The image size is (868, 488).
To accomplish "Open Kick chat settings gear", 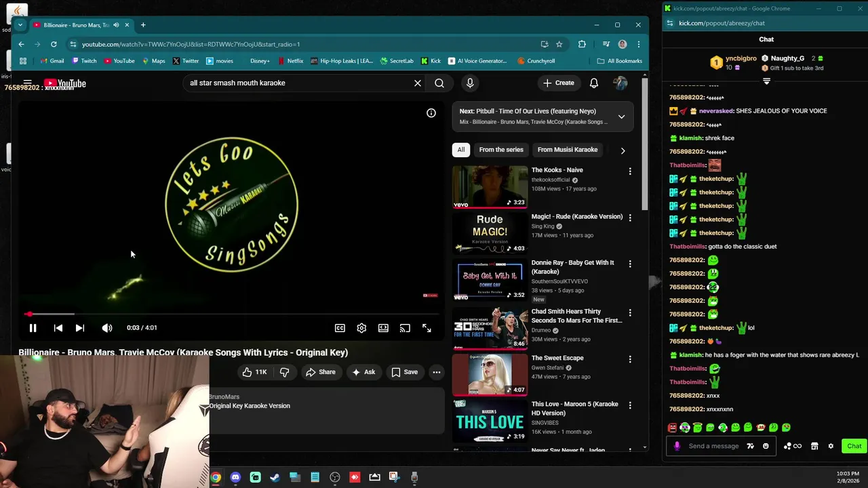I will [x=831, y=446].
